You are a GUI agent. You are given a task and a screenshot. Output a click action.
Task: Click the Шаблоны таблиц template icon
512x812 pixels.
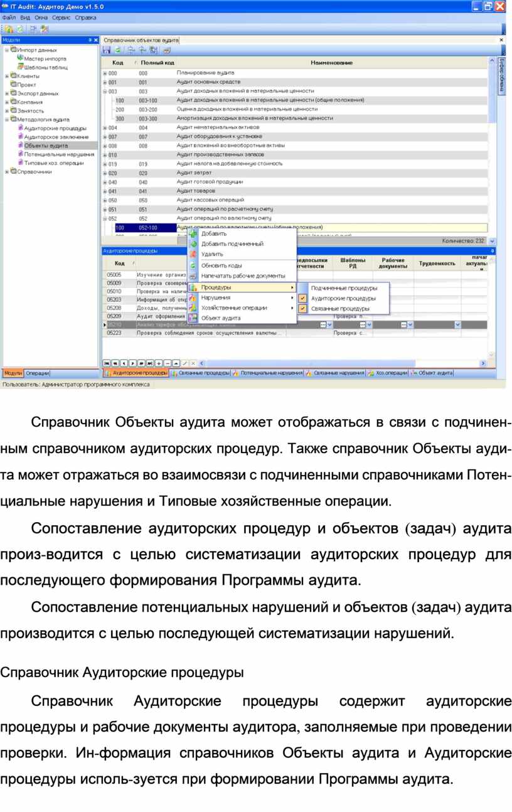point(20,67)
